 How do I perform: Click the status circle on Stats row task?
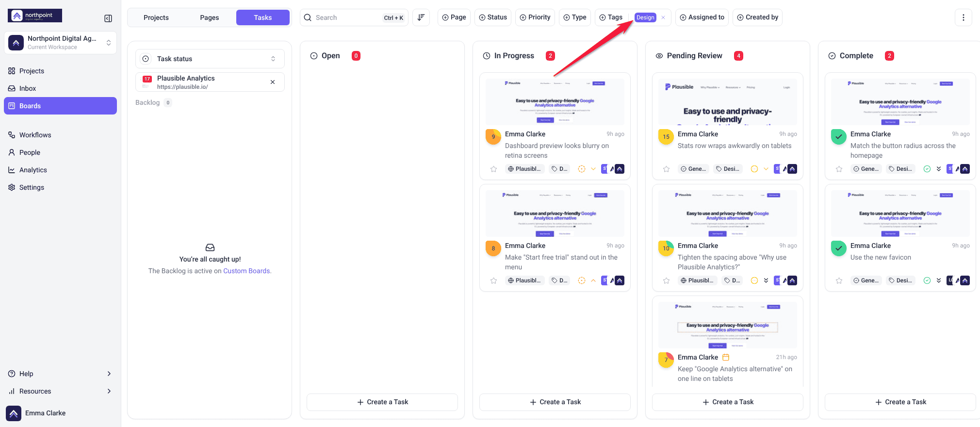[754, 169]
